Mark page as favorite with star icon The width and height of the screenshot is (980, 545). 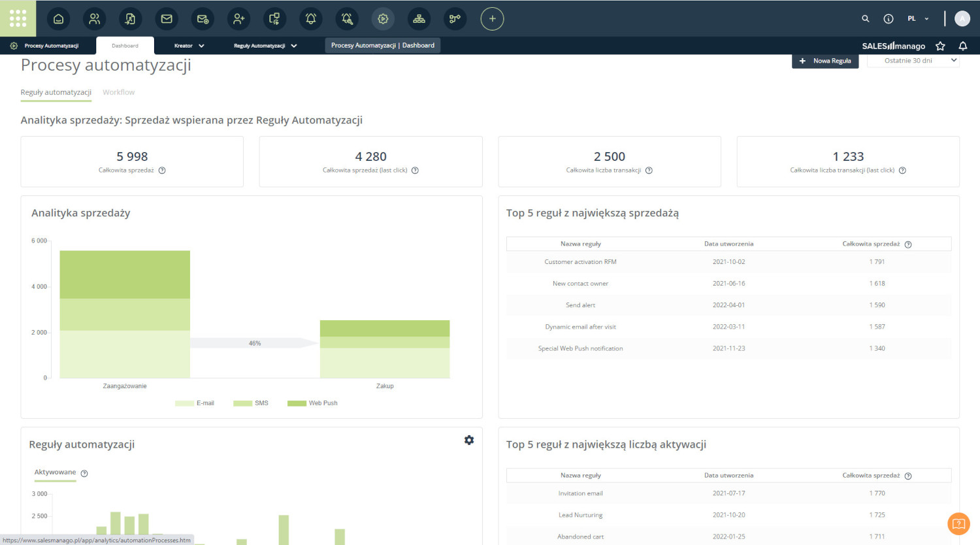(x=941, y=46)
